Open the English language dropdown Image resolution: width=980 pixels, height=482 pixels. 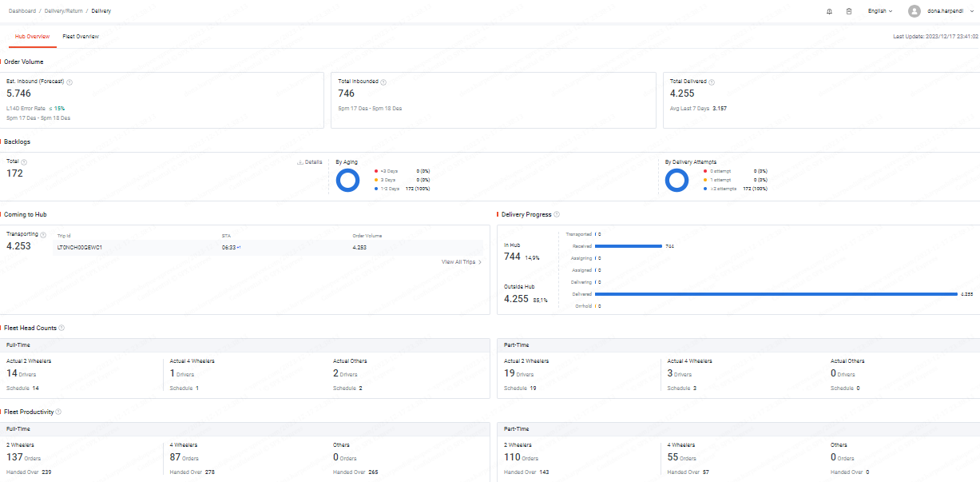(x=880, y=11)
